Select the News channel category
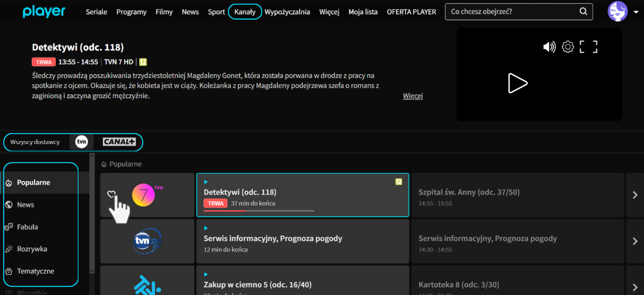 click(x=26, y=205)
